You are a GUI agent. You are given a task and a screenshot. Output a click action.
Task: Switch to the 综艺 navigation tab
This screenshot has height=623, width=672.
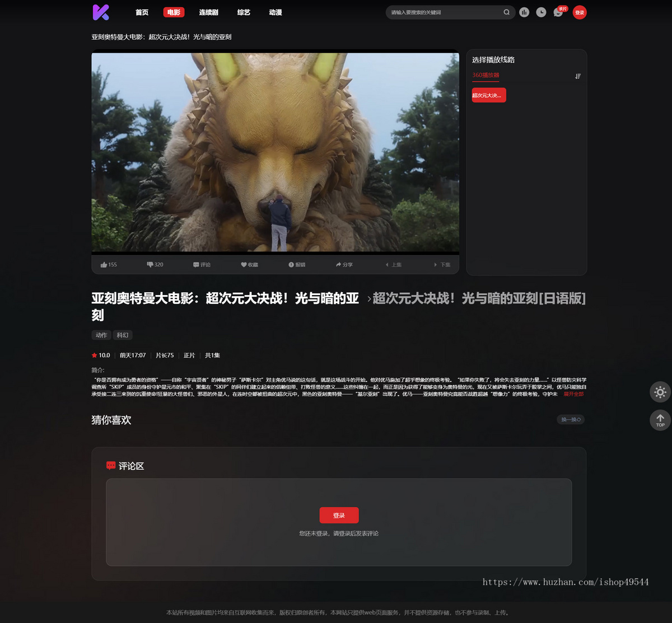pyautogui.click(x=244, y=12)
